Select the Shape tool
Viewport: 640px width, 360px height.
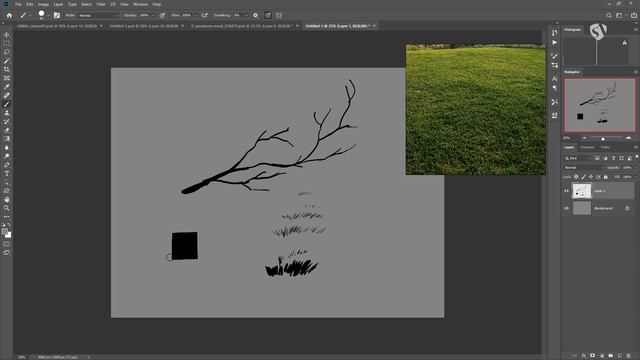[x=7, y=191]
